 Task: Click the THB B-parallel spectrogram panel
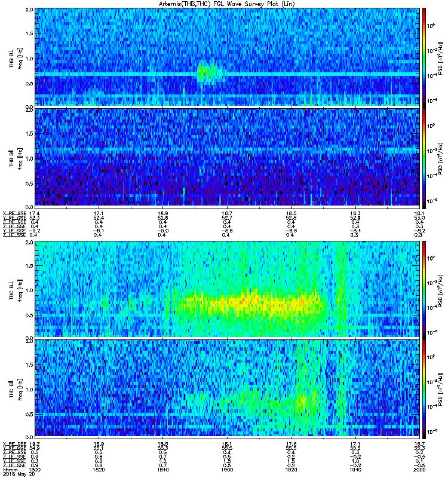pos(228,157)
